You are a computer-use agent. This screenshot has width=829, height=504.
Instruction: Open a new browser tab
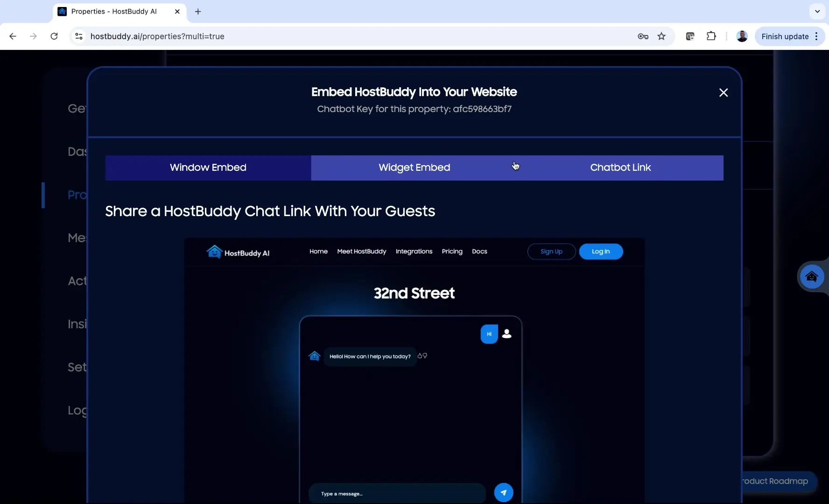(198, 12)
